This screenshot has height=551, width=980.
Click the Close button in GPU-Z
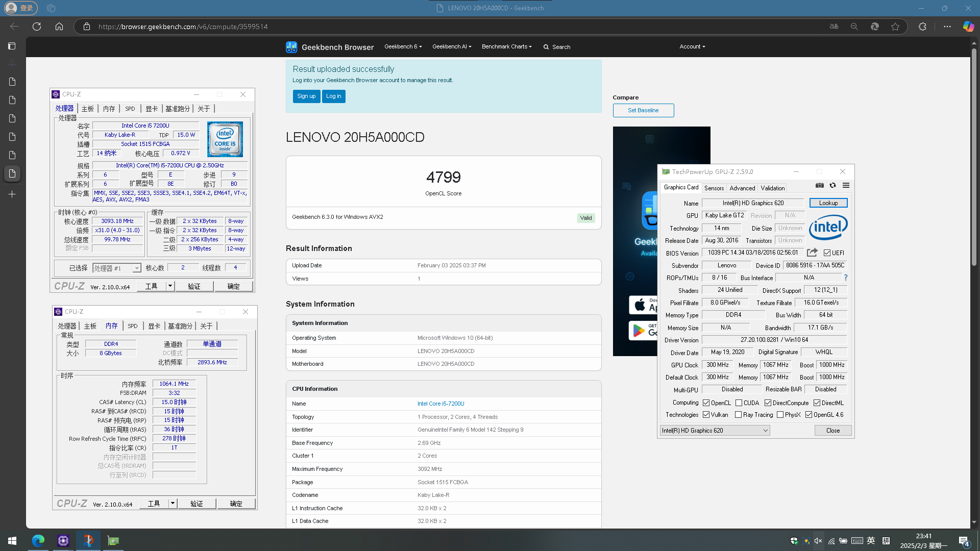[x=833, y=431]
